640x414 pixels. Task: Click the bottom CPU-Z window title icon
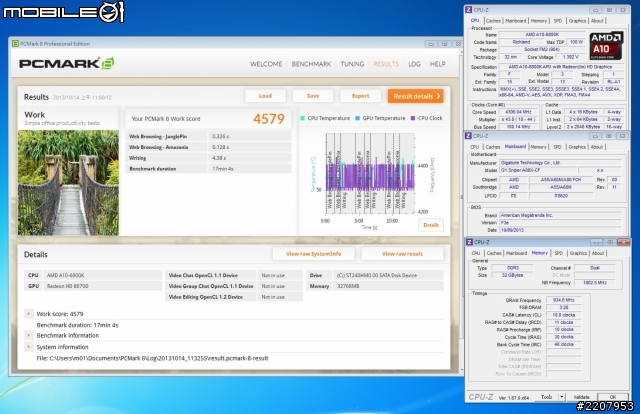click(x=470, y=242)
